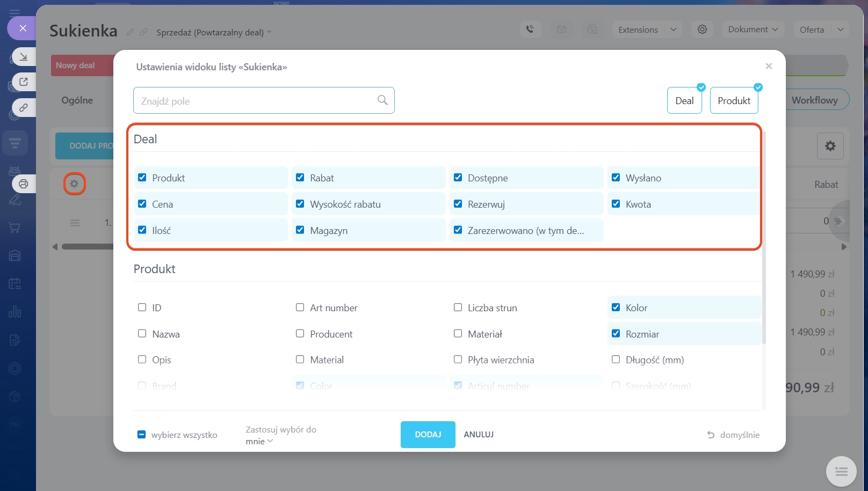Click the pencil edit icon beside Sukienka
Screen dimensions: 868x491
pos(131,32)
